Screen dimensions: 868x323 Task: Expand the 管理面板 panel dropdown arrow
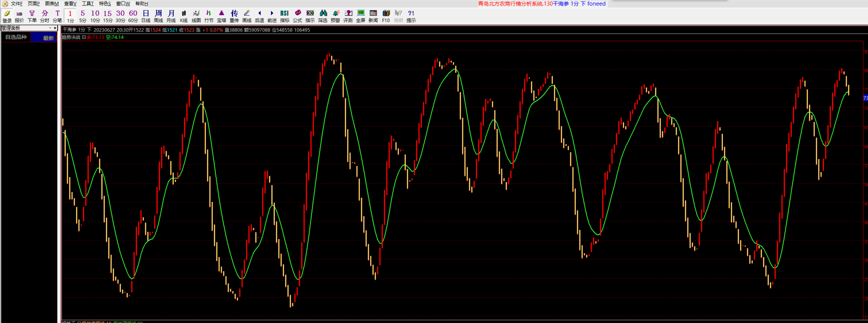50,28
